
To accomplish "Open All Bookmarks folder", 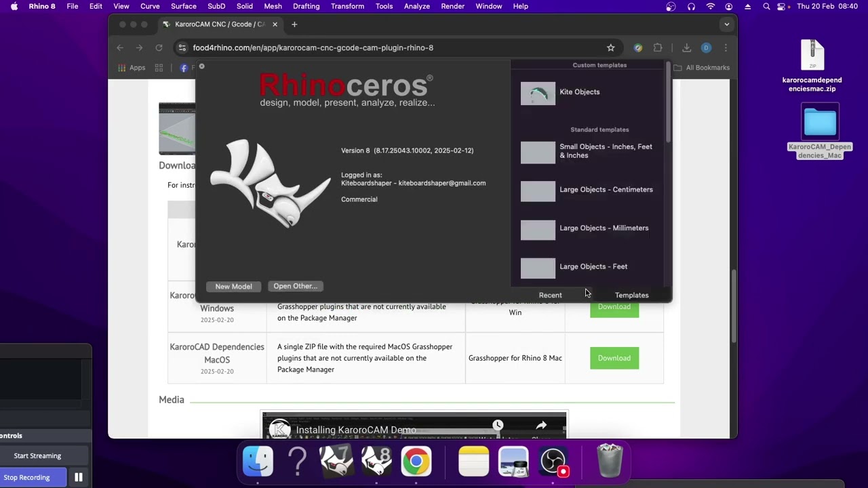I will tap(701, 68).
